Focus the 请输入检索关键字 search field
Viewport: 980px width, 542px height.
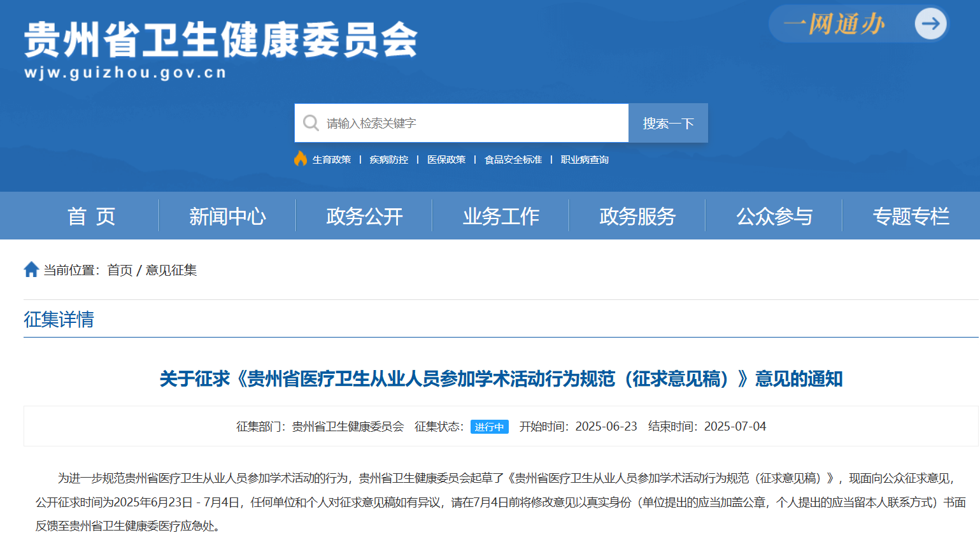462,123
